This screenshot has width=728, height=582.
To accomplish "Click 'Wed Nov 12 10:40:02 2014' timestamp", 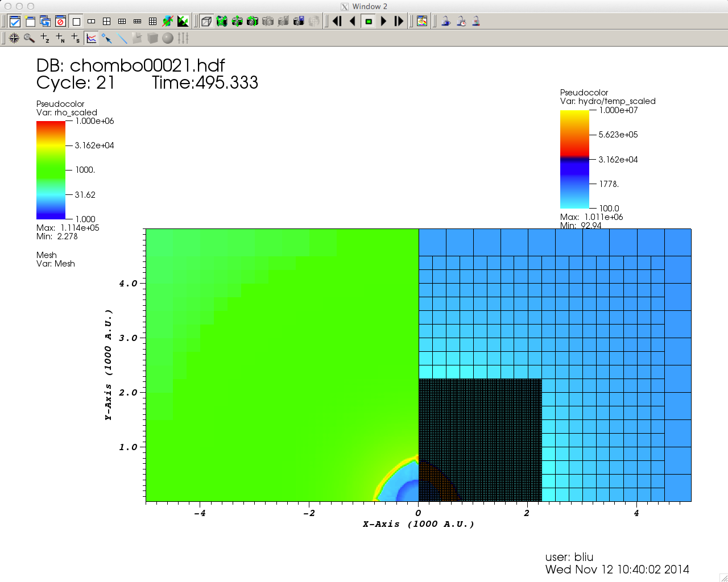I will 617,569.
